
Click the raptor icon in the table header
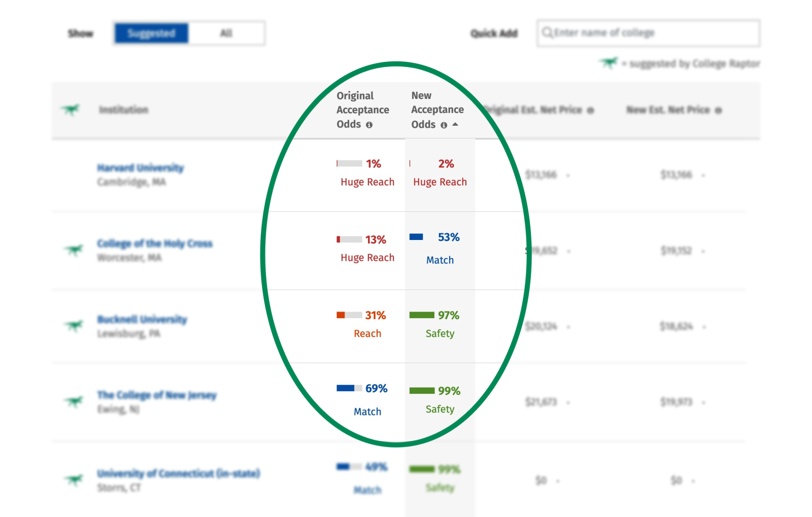coord(71,109)
